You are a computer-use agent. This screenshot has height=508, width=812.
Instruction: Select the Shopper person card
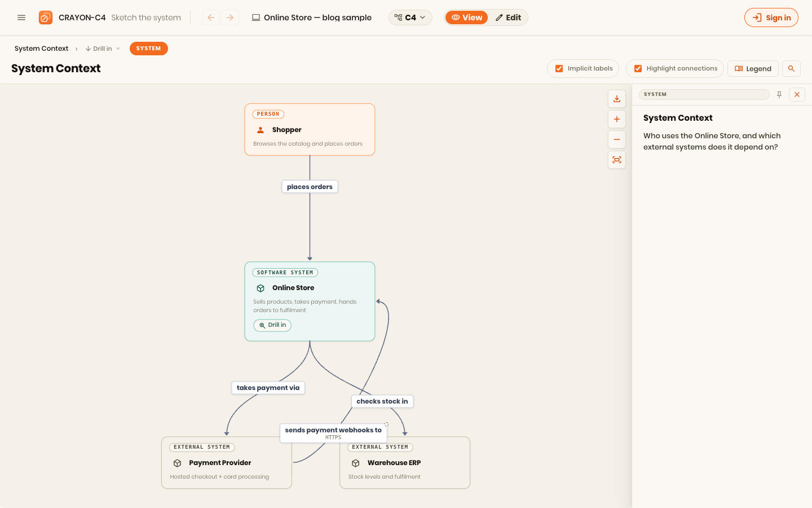310,129
